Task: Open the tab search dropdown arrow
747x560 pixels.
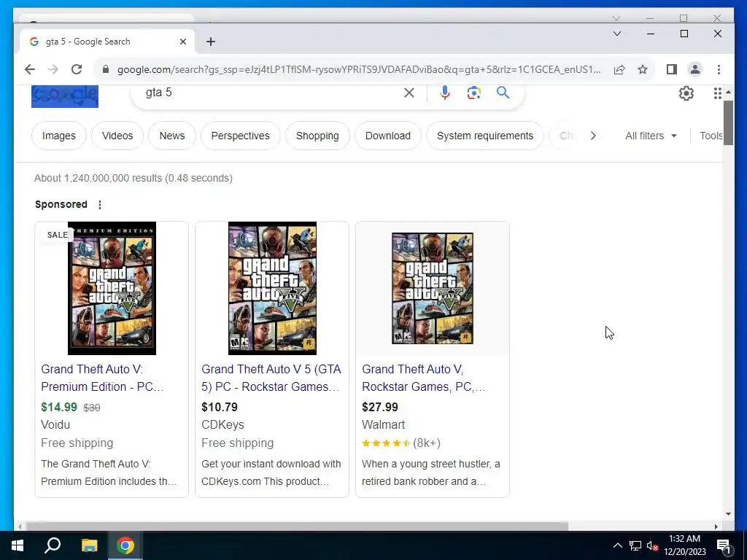Action: tap(617, 34)
